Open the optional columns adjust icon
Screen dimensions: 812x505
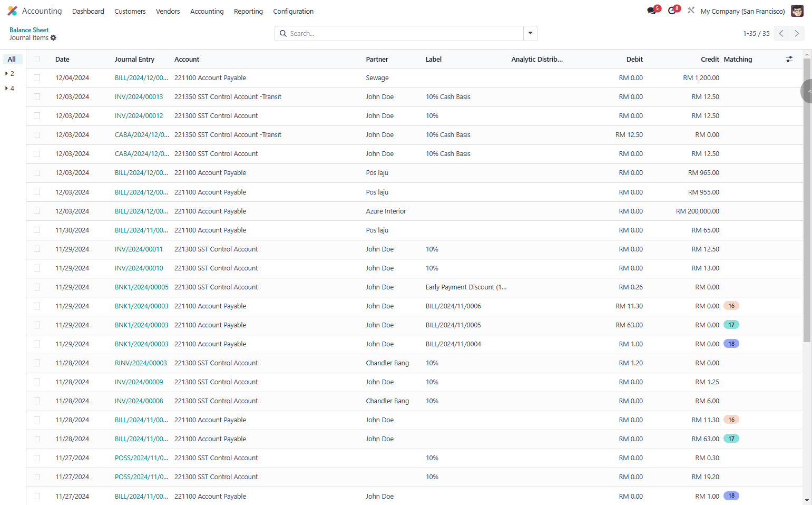point(789,60)
